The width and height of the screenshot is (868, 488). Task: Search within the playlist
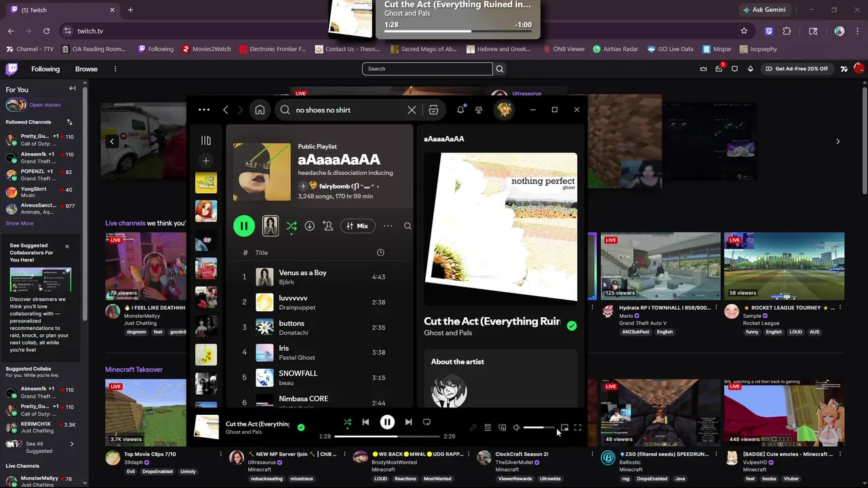pyautogui.click(x=408, y=226)
